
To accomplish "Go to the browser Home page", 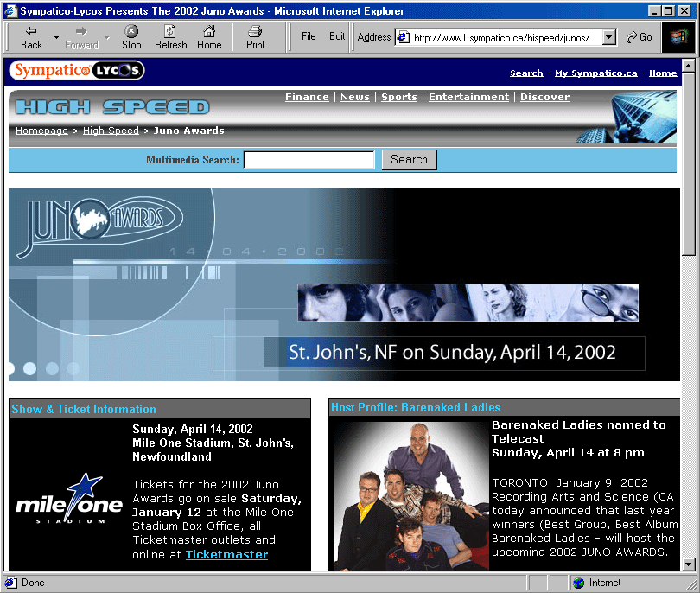I will [x=209, y=37].
